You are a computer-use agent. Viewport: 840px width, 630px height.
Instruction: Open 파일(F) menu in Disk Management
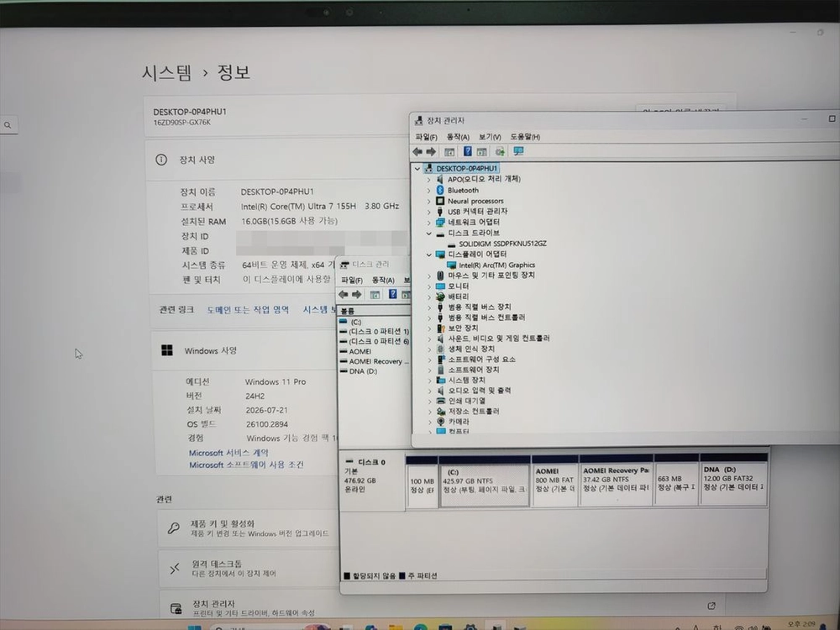point(352,281)
